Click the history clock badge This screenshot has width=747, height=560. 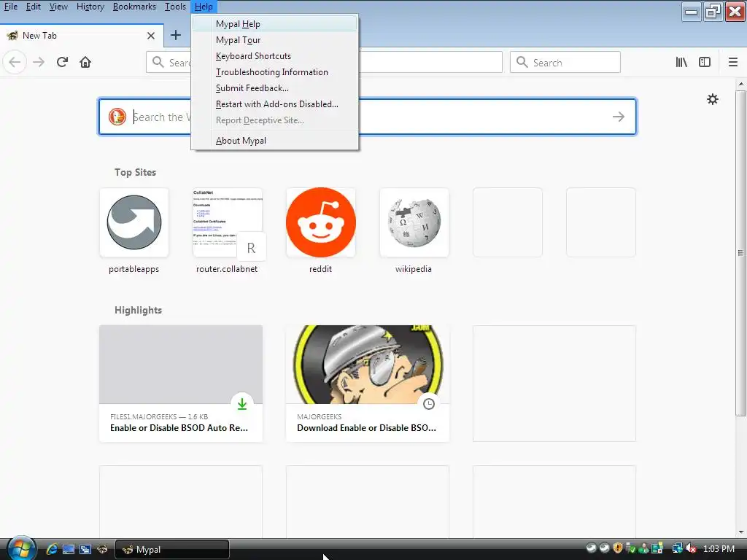429,404
